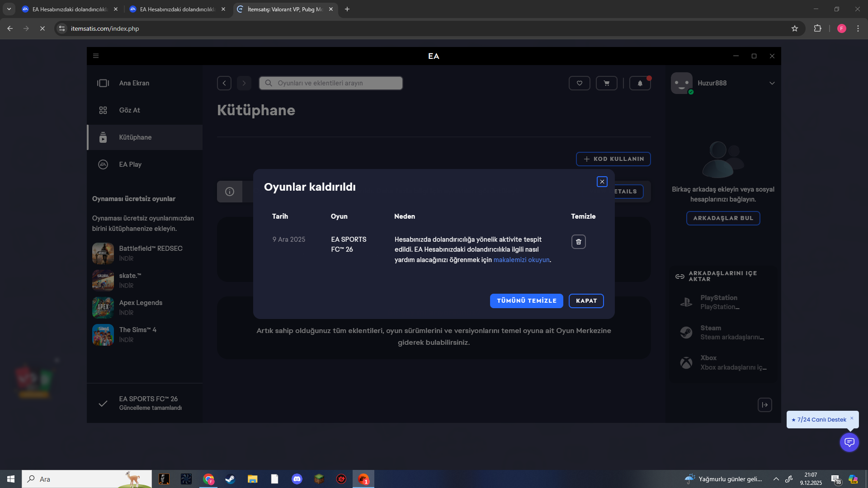
Task: Open the EA app from the taskbar
Action: (363, 479)
